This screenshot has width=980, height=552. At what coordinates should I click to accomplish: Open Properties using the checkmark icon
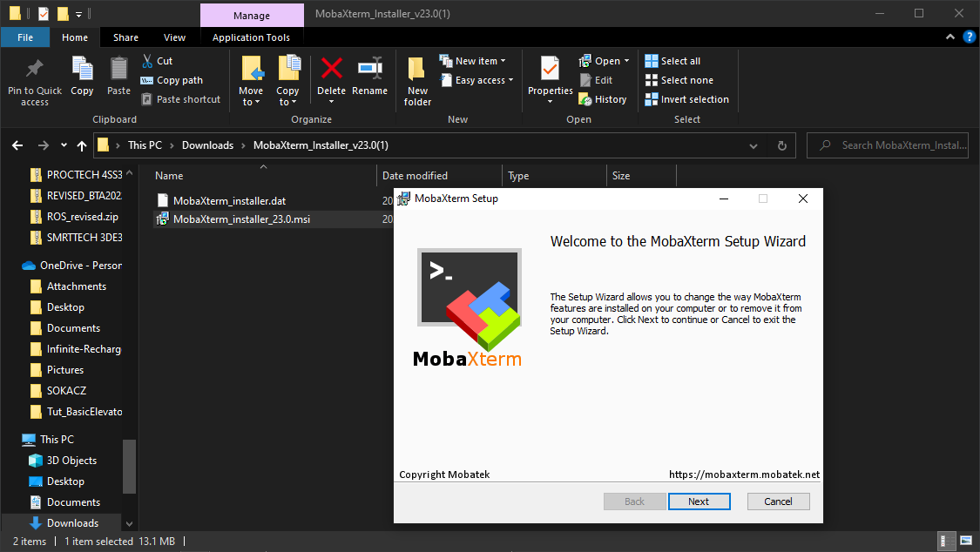click(550, 70)
